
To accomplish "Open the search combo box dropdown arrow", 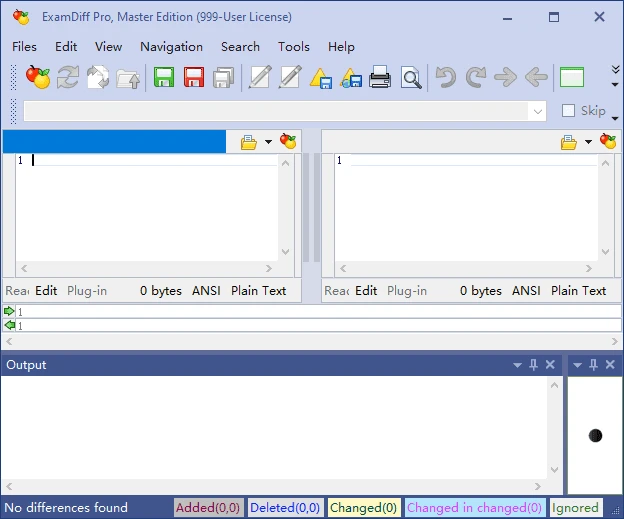I will pyautogui.click(x=538, y=111).
